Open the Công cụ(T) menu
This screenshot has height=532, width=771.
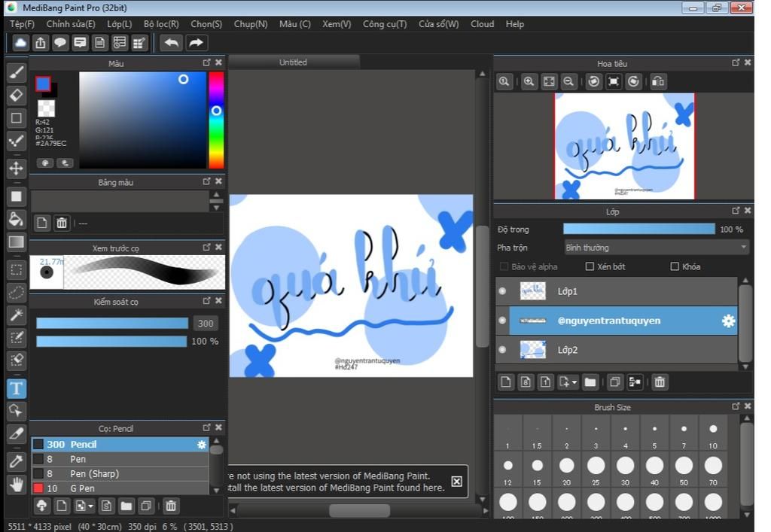[x=385, y=24]
